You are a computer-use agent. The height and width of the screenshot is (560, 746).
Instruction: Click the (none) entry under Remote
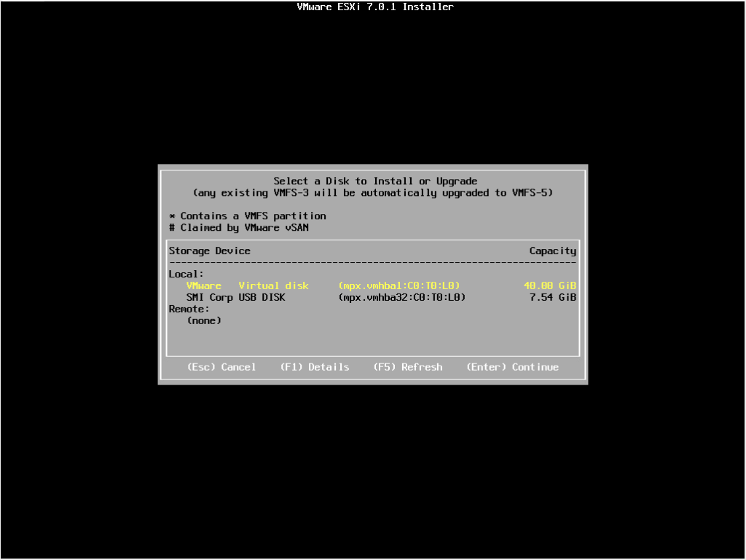(x=204, y=321)
